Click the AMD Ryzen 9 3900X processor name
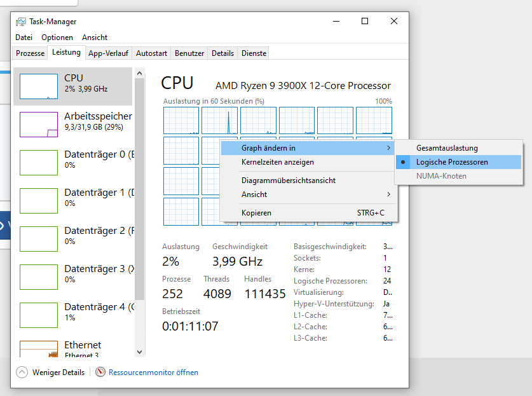This screenshot has width=532, height=396. (303, 86)
